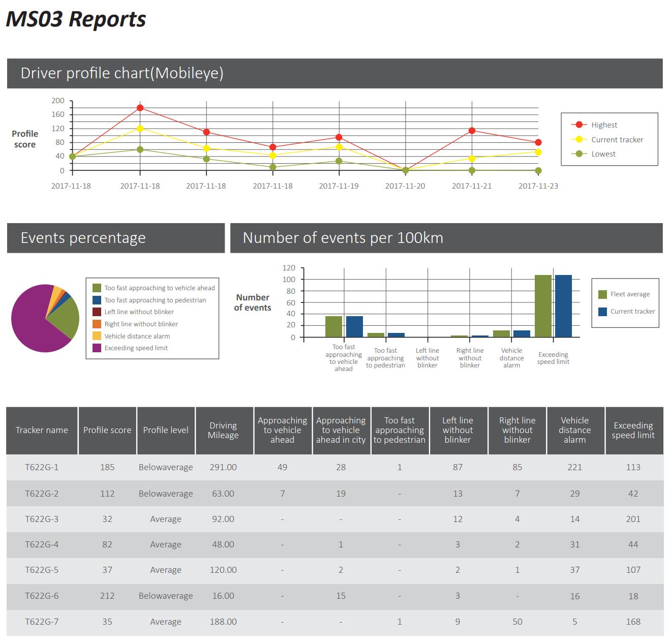Click the value 50 in T622G-7 row
The image size is (670, 644).
pyautogui.click(x=517, y=622)
